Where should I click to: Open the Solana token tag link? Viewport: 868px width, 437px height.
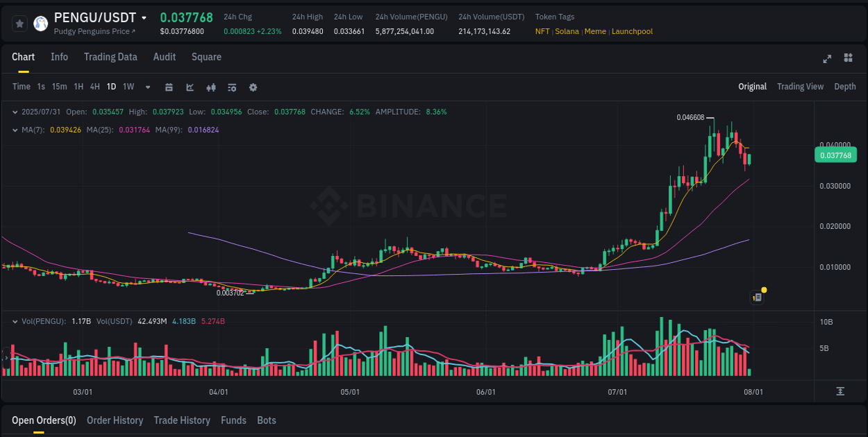pyautogui.click(x=567, y=31)
